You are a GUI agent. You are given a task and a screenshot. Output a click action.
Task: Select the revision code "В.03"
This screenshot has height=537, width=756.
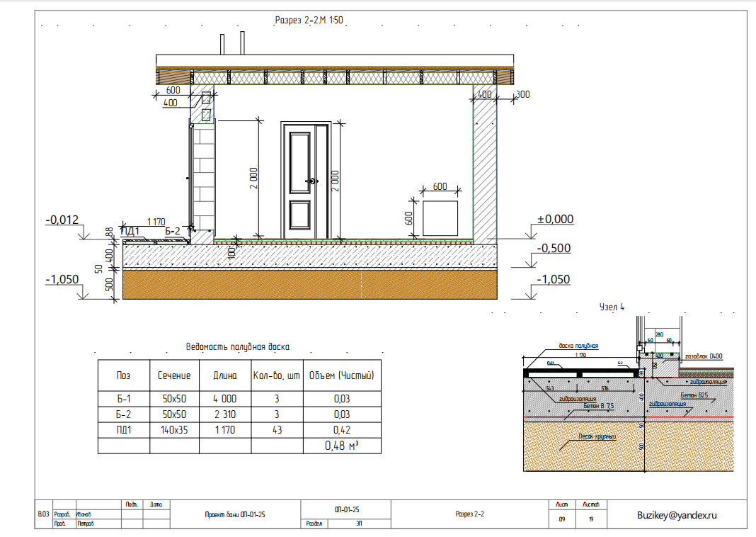click(x=43, y=514)
